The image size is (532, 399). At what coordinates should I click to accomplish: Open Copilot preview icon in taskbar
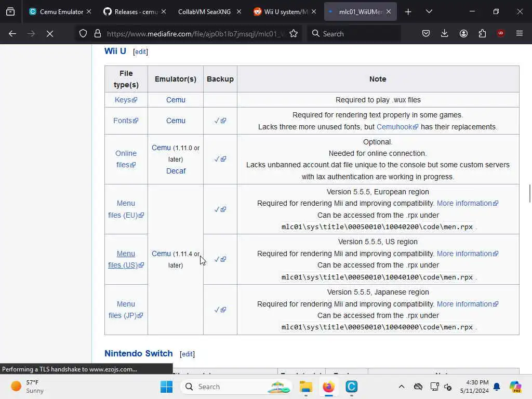[515, 387]
